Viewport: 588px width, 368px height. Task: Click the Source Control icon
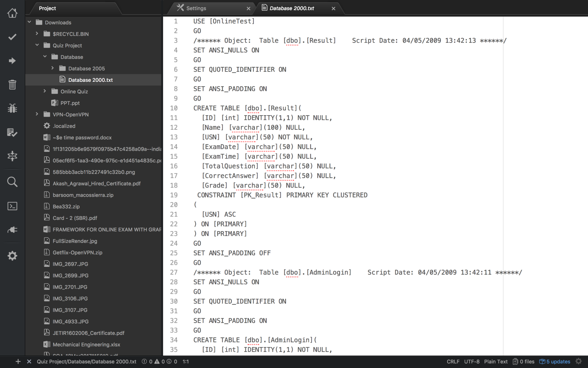12,132
